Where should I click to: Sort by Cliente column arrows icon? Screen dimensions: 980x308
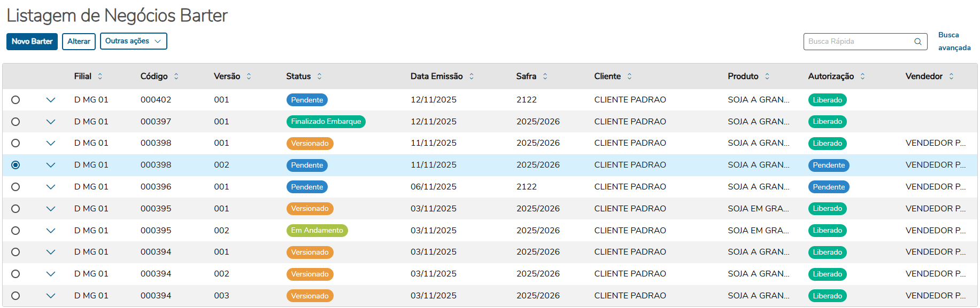tap(629, 76)
